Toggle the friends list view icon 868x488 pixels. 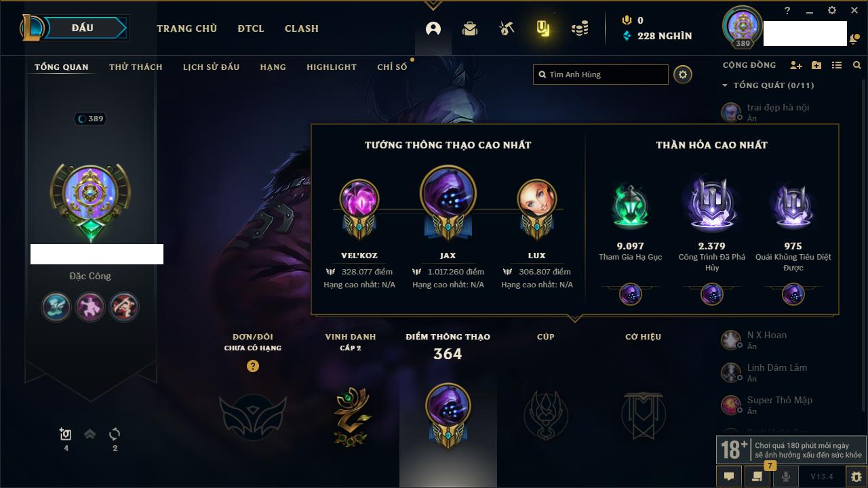click(x=837, y=65)
